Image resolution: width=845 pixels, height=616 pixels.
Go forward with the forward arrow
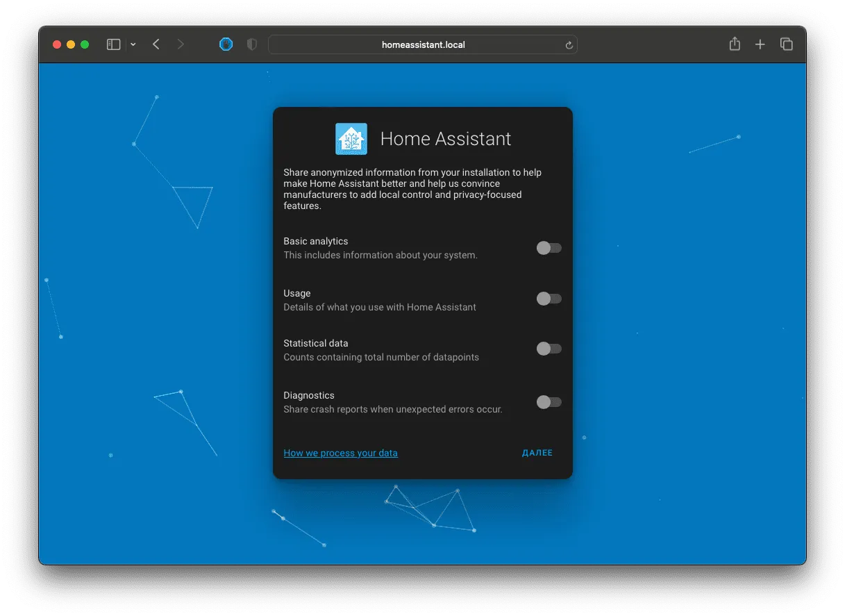tap(181, 44)
